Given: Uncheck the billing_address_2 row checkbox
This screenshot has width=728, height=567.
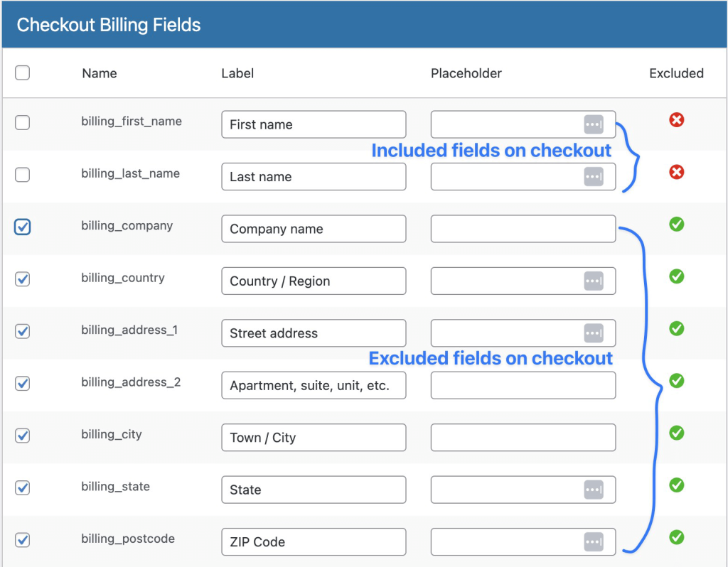Looking at the screenshot, I should click(x=22, y=384).
